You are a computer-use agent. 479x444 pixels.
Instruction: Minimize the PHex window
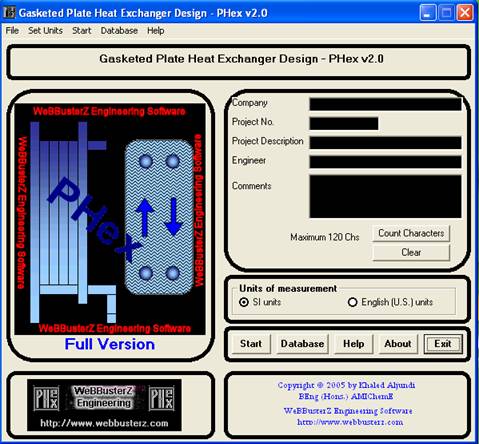pyautogui.click(x=428, y=13)
